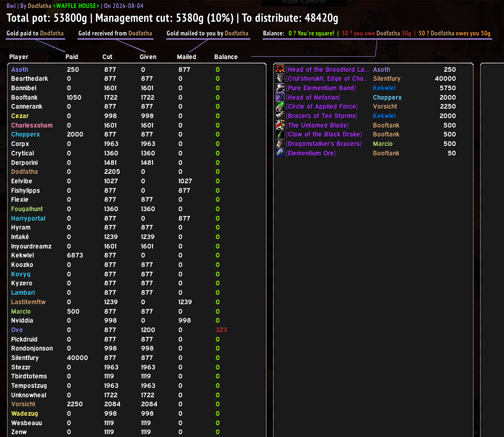Click the Player column header
Screen dimensions: 504x437
(x=18, y=57)
